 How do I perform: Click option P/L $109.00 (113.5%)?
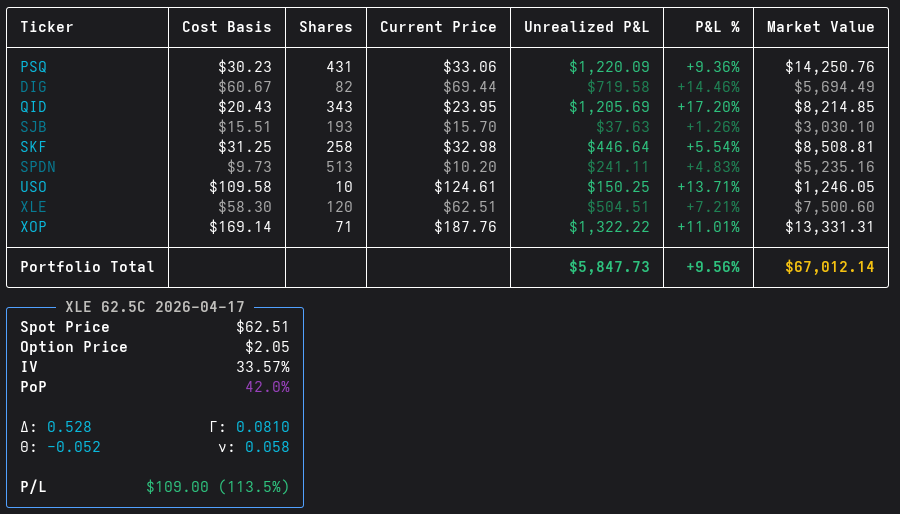pyautogui.click(x=218, y=487)
